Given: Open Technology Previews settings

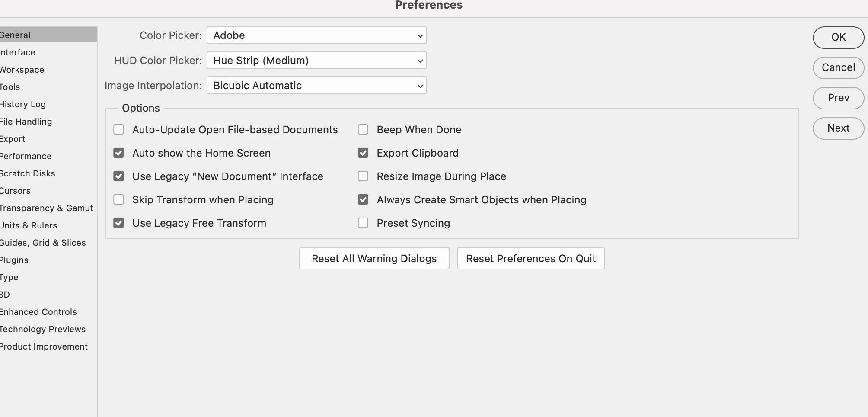Looking at the screenshot, I should click(43, 329).
